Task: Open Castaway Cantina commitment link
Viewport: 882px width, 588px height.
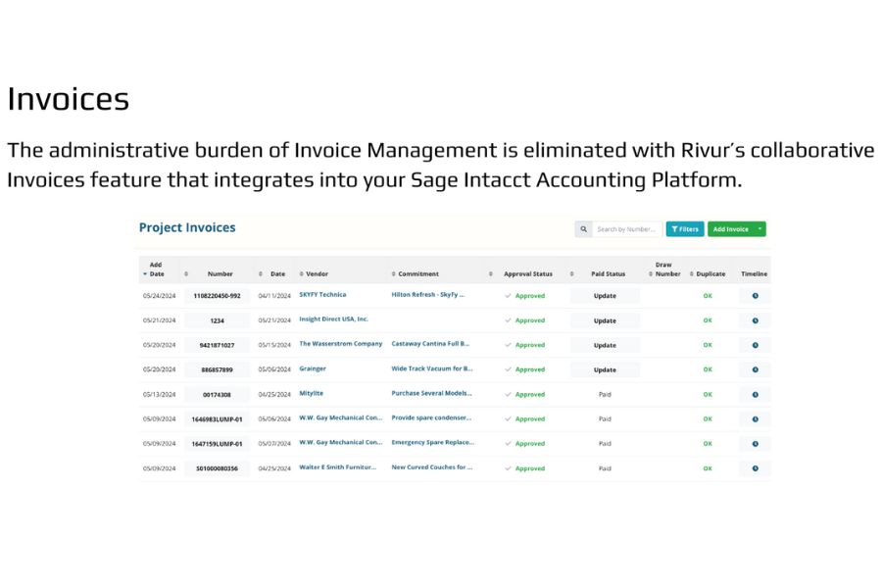Action: click(x=430, y=344)
